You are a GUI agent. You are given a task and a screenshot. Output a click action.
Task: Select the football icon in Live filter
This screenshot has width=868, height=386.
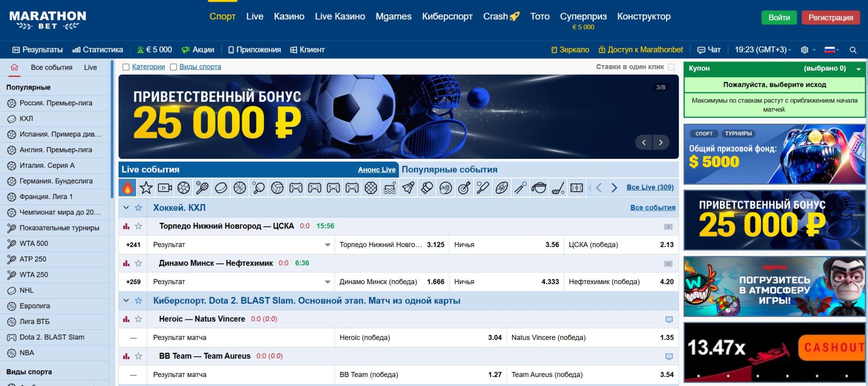tap(184, 188)
